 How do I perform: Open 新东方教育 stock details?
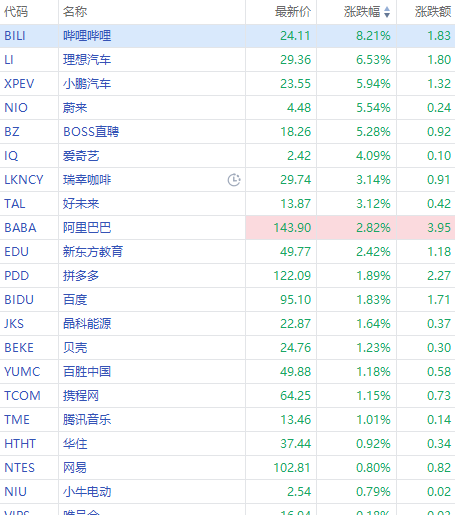point(93,252)
